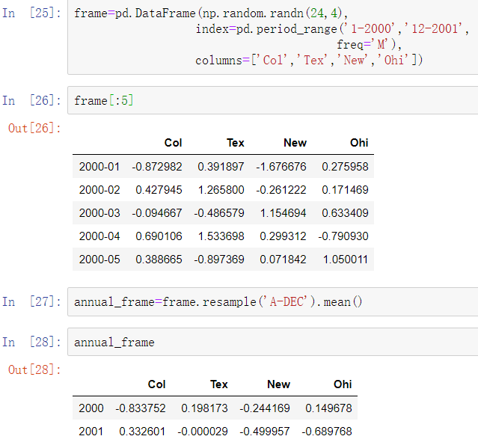Click the 2000-05 row index label
This screenshot has height=448, width=478.
tap(99, 260)
